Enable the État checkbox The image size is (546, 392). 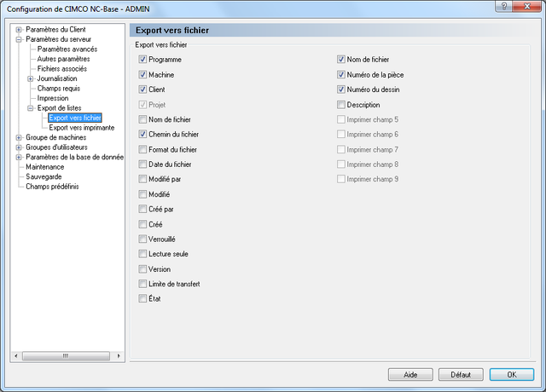point(142,298)
